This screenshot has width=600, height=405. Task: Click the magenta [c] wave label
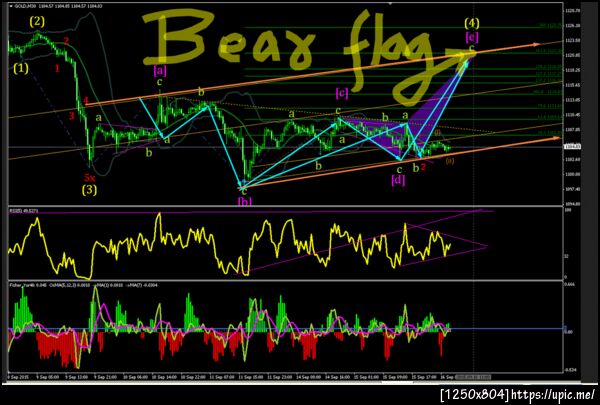click(x=342, y=93)
